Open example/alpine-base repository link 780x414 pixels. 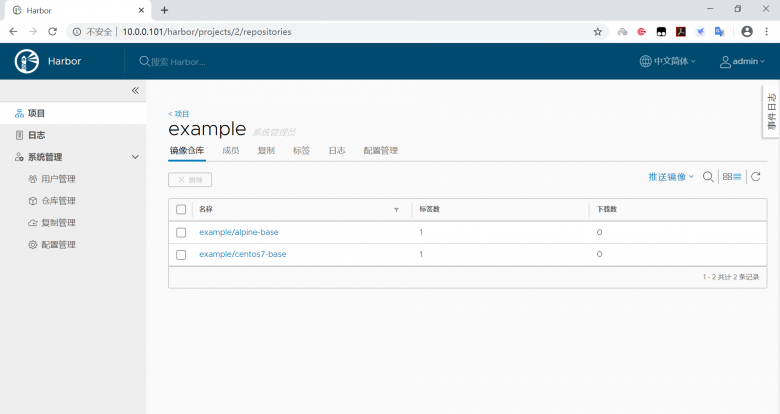click(x=239, y=232)
